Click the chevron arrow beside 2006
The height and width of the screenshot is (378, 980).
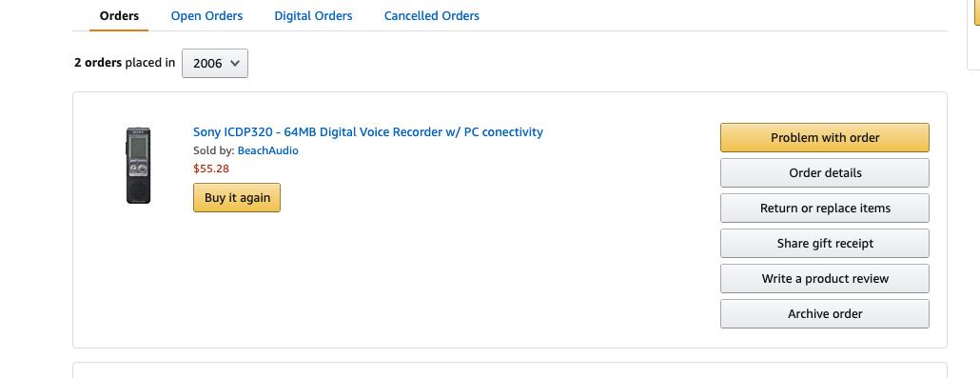point(235,63)
